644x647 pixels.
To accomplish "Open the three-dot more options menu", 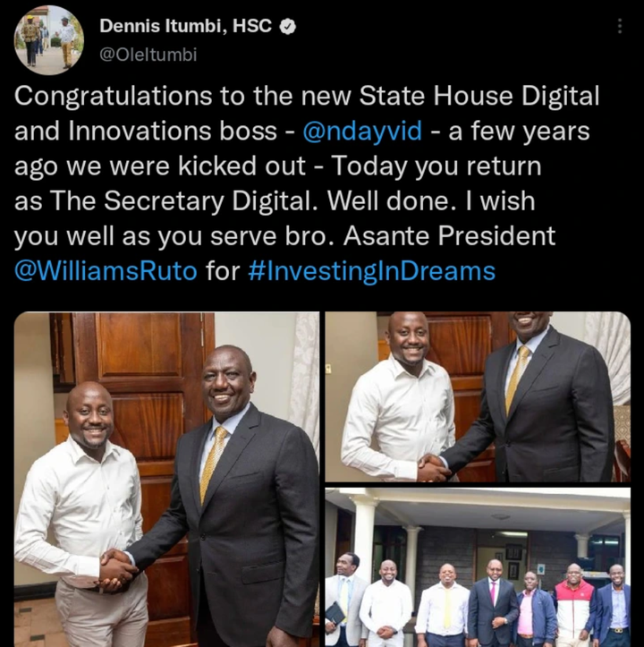I will (619, 26).
